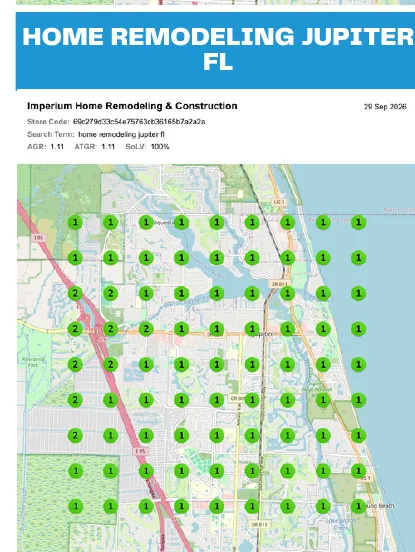This screenshot has width=415, height=552.
Task: Click the Riverbend Park map label
Action: click(33, 362)
